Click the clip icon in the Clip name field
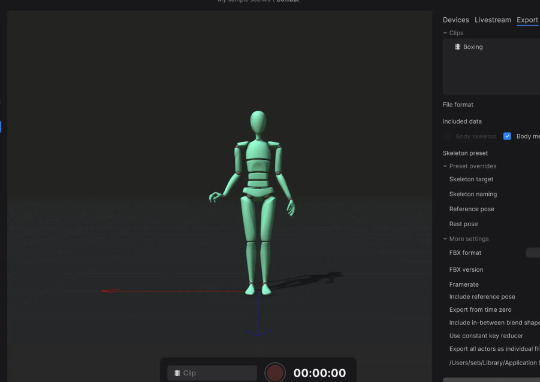 click(x=177, y=373)
